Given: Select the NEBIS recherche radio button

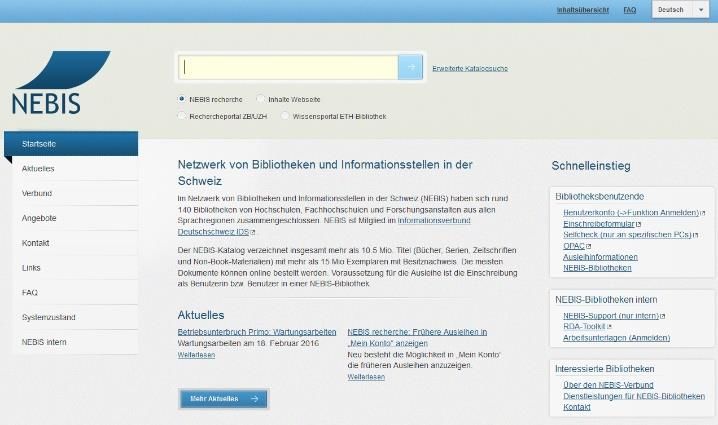Looking at the screenshot, I should tap(181, 99).
